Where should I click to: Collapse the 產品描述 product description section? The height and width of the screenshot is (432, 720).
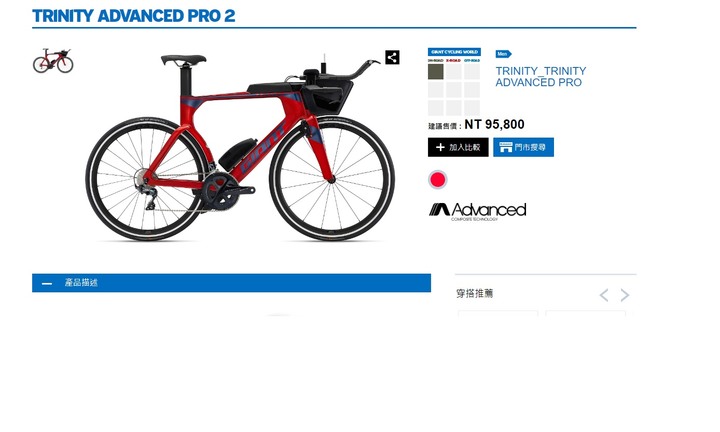click(231, 283)
